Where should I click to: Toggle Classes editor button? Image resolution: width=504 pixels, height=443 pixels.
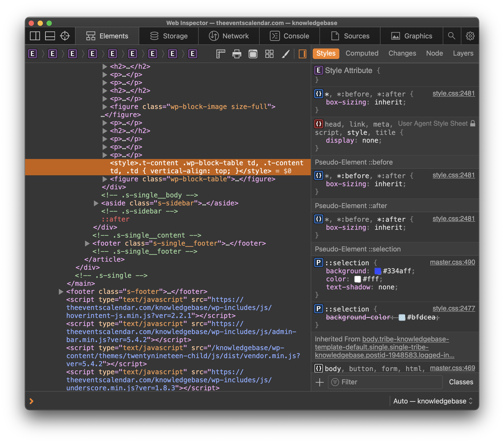pos(461,382)
